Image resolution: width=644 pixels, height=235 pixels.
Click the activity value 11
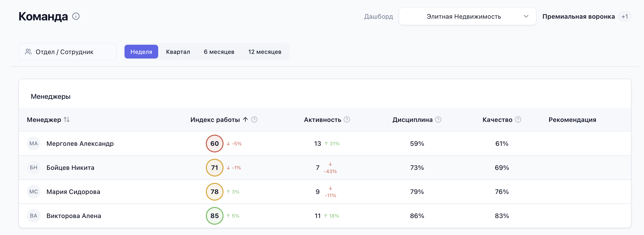point(318,216)
